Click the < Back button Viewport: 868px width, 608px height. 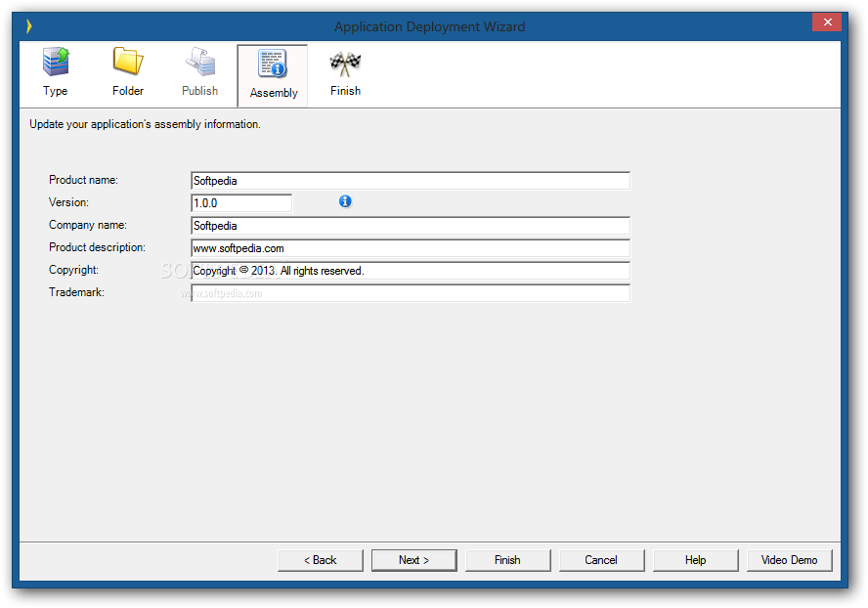pyautogui.click(x=321, y=560)
